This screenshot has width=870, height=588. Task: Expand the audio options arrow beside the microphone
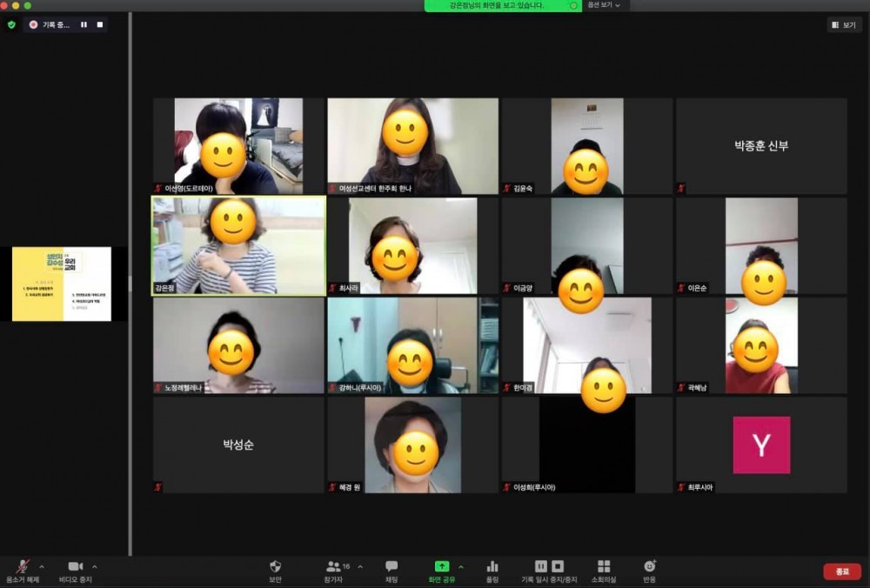click(x=42, y=566)
